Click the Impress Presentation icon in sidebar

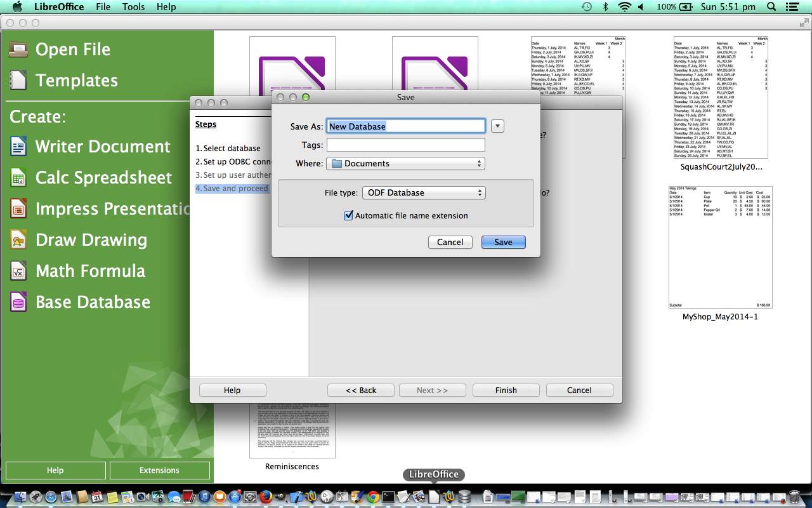click(x=18, y=209)
